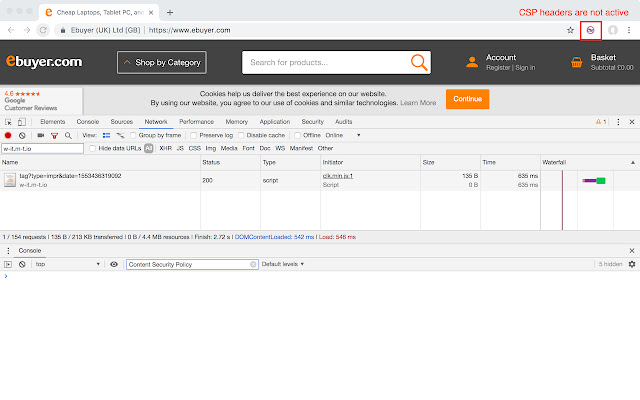The image size is (640, 400).
Task: Clear the network log
Action: (22, 135)
